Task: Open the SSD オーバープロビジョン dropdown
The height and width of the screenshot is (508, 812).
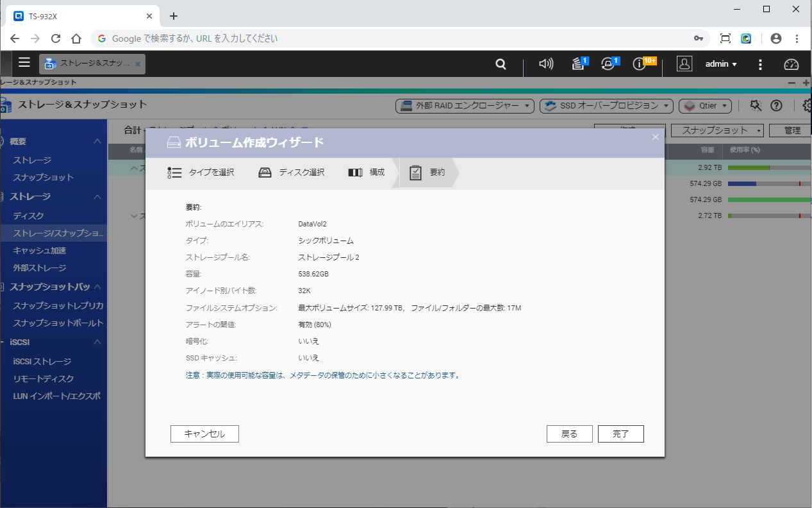Action: click(x=606, y=106)
